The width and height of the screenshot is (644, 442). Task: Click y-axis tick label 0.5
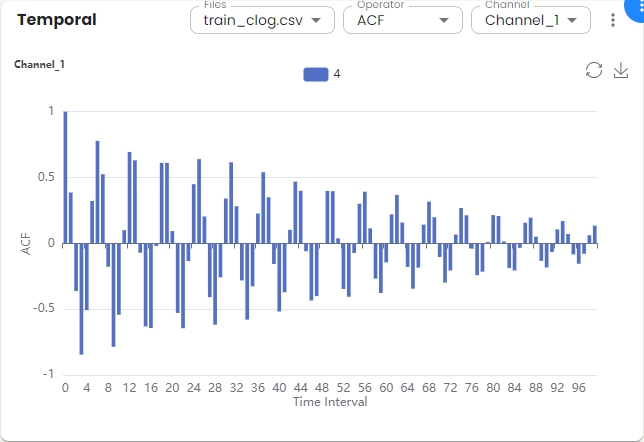click(x=46, y=177)
